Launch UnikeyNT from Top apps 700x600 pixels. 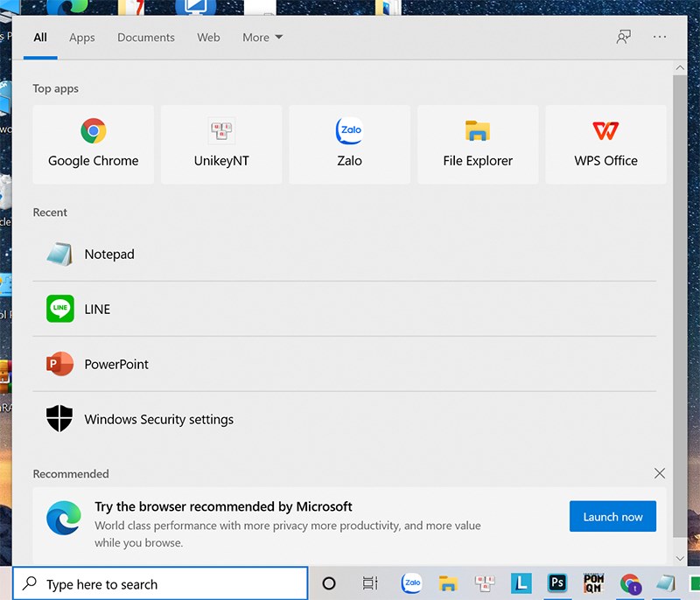pyautogui.click(x=221, y=144)
